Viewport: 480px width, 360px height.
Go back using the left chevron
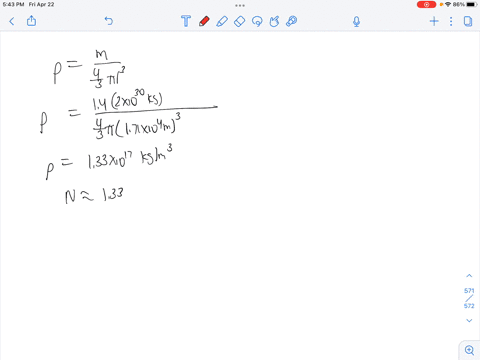(12, 22)
